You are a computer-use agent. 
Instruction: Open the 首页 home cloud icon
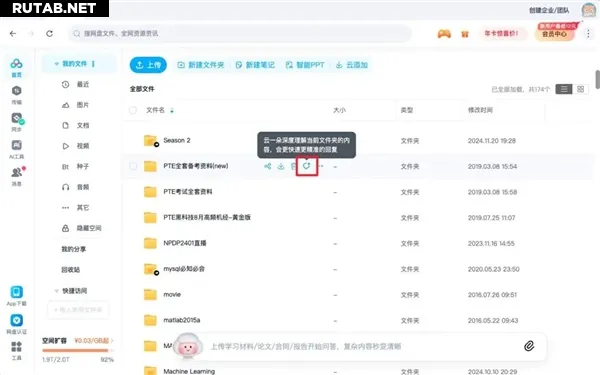(16, 64)
